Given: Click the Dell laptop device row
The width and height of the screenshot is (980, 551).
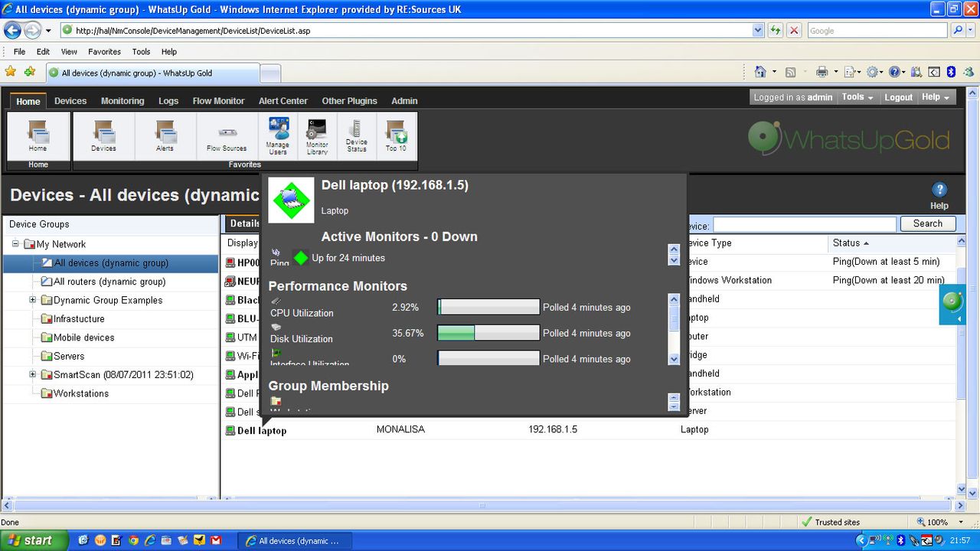Looking at the screenshot, I should (x=588, y=430).
